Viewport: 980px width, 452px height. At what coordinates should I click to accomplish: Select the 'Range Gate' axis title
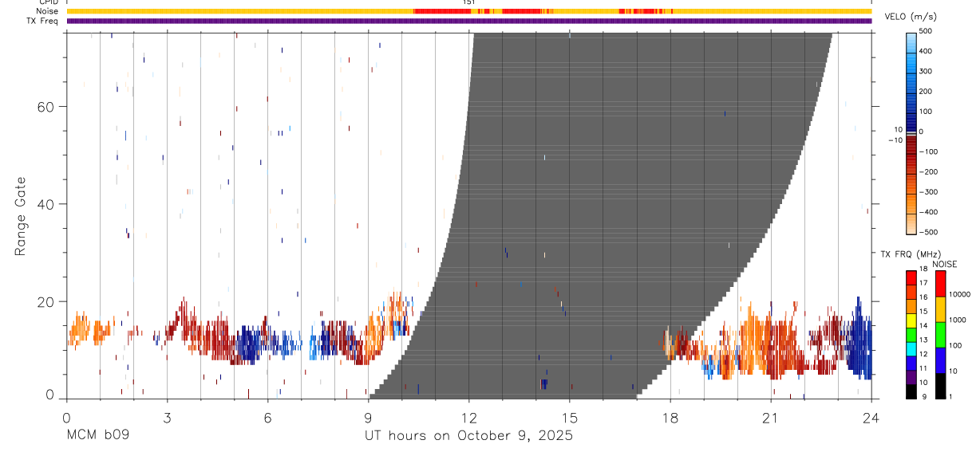pos(22,216)
